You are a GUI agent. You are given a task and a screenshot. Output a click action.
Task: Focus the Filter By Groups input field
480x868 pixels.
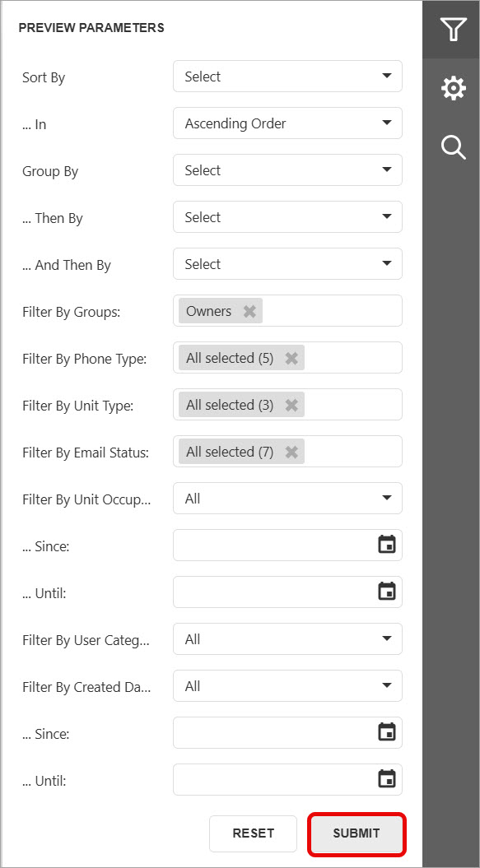[x=287, y=311]
